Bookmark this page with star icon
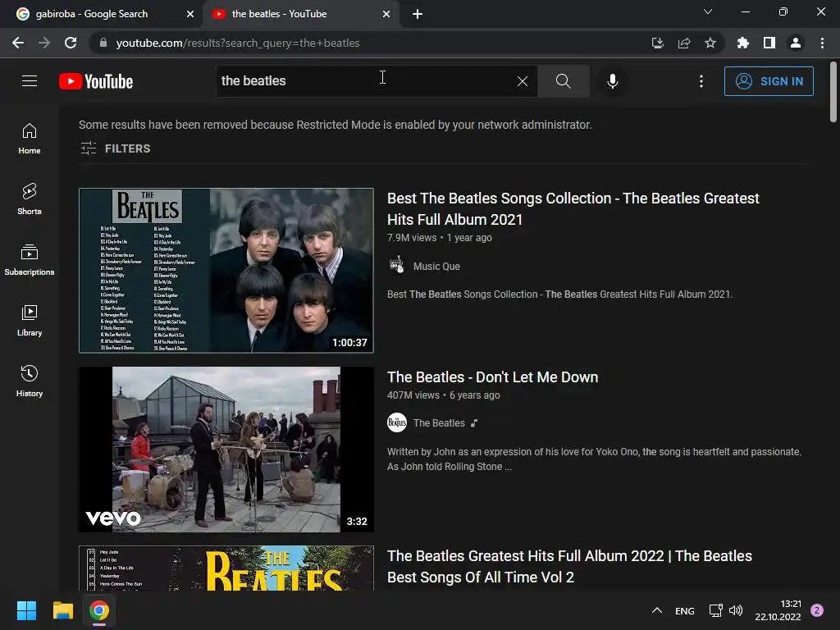 point(710,43)
